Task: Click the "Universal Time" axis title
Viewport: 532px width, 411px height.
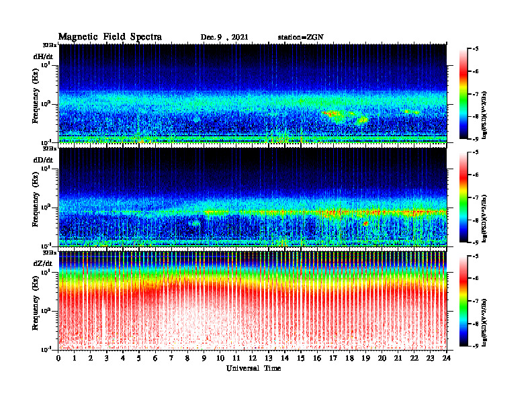Action: click(x=254, y=368)
